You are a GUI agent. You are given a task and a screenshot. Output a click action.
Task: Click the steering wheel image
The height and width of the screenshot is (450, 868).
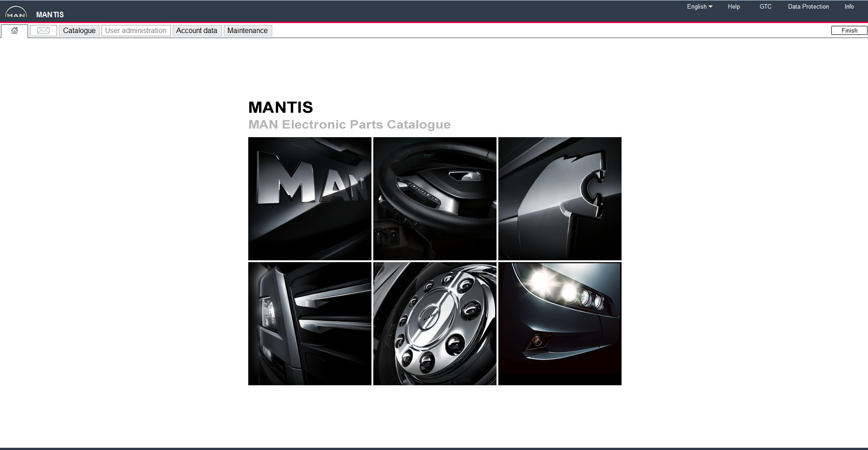click(x=435, y=199)
